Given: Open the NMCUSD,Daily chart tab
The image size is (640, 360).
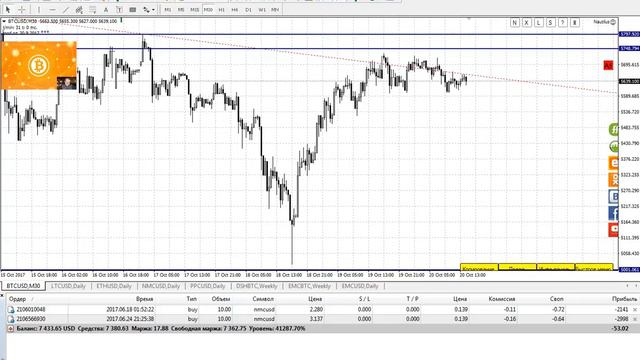Looking at the screenshot, I should coord(160,286).
